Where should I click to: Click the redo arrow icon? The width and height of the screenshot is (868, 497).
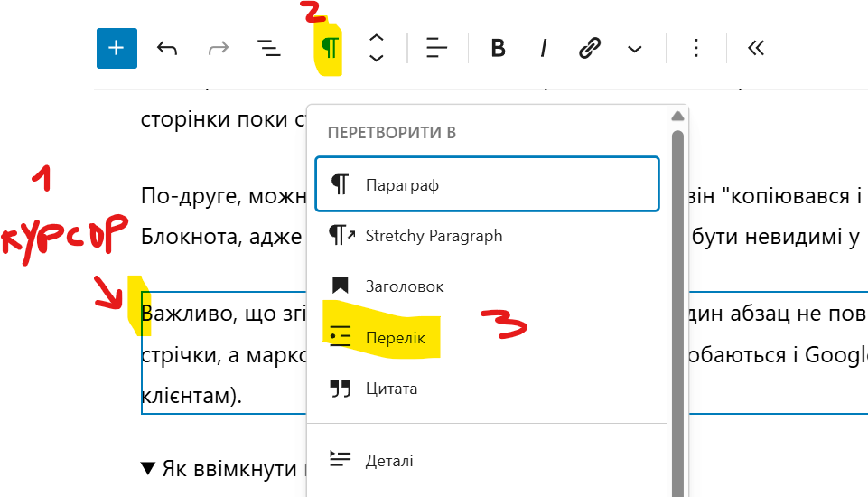pyautogui.click(x=218, y=48)
